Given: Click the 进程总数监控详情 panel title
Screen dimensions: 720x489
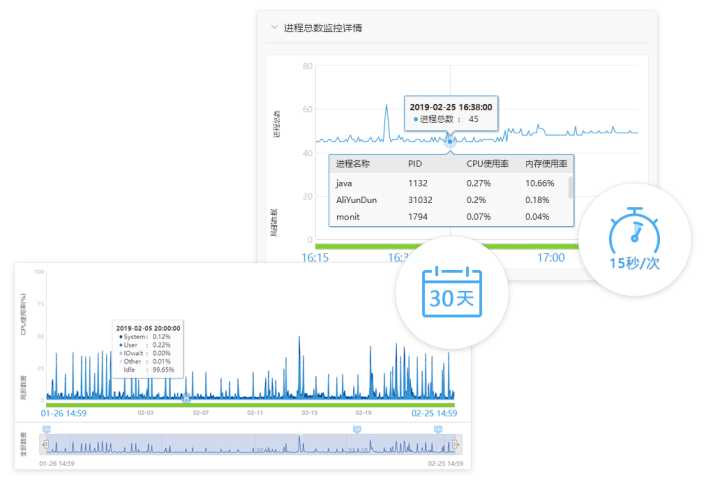Looking at the screenshot, I should pyautogui.click(x=323, y=28).
